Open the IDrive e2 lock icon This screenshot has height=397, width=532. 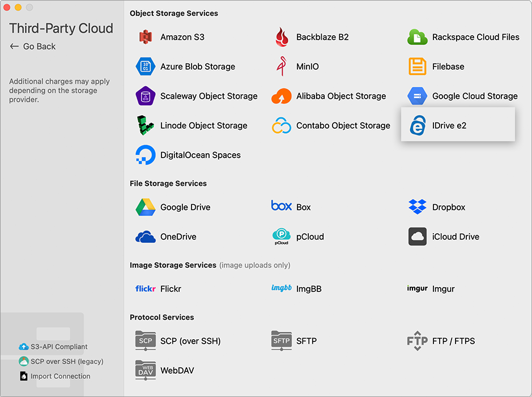pos(418,125)
